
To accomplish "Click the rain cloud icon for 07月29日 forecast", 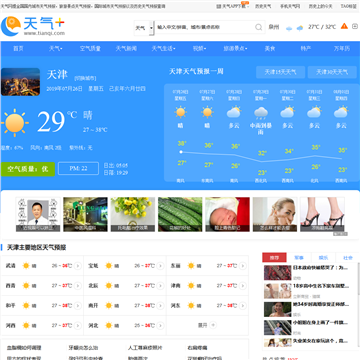I will coord(261,113).
